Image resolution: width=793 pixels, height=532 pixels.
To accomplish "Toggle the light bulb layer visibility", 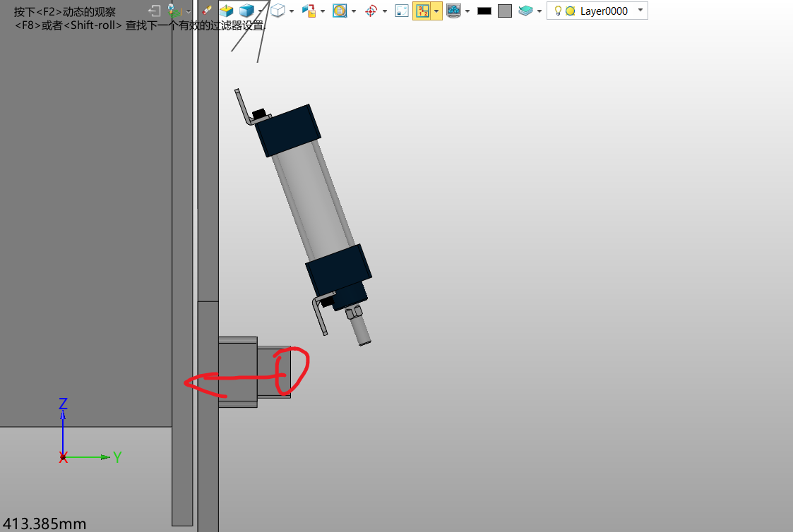I will (558, 11).
